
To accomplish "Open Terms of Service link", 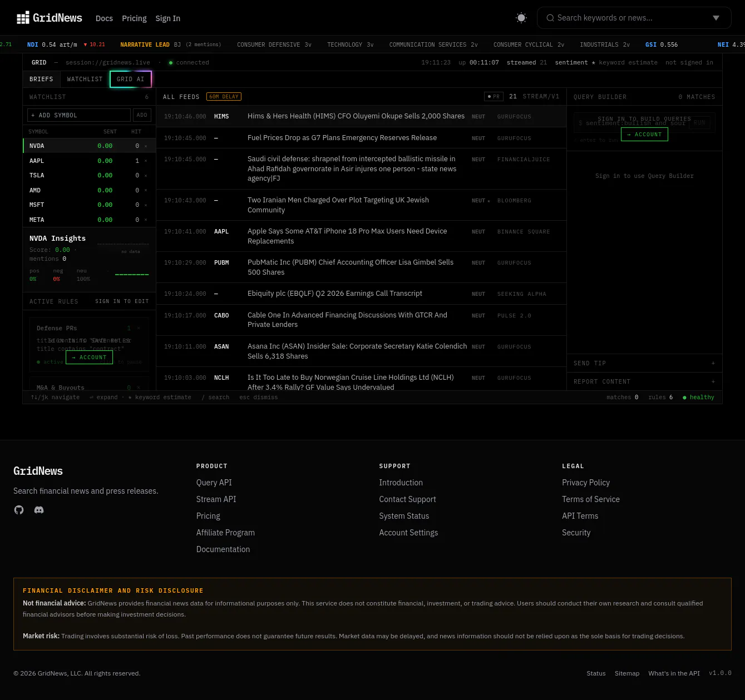I will pyautogui.click(x=591, y=499).
